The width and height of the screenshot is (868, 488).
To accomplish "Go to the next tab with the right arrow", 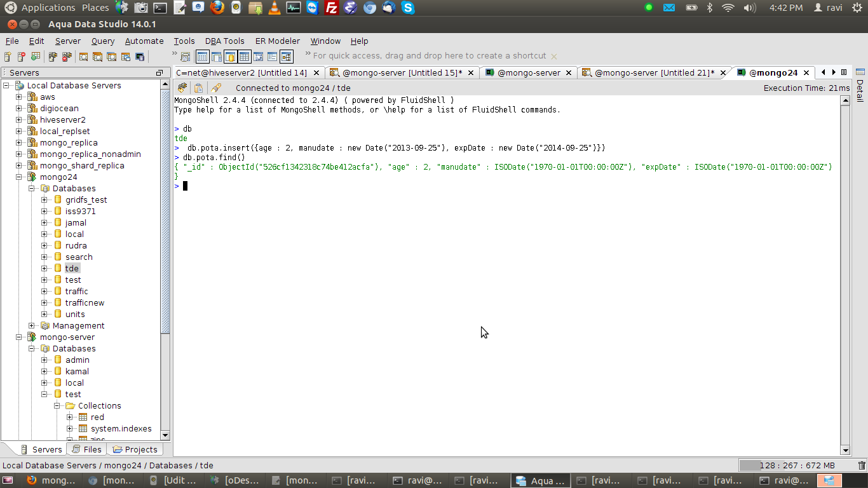I will [x=834, y=72].
